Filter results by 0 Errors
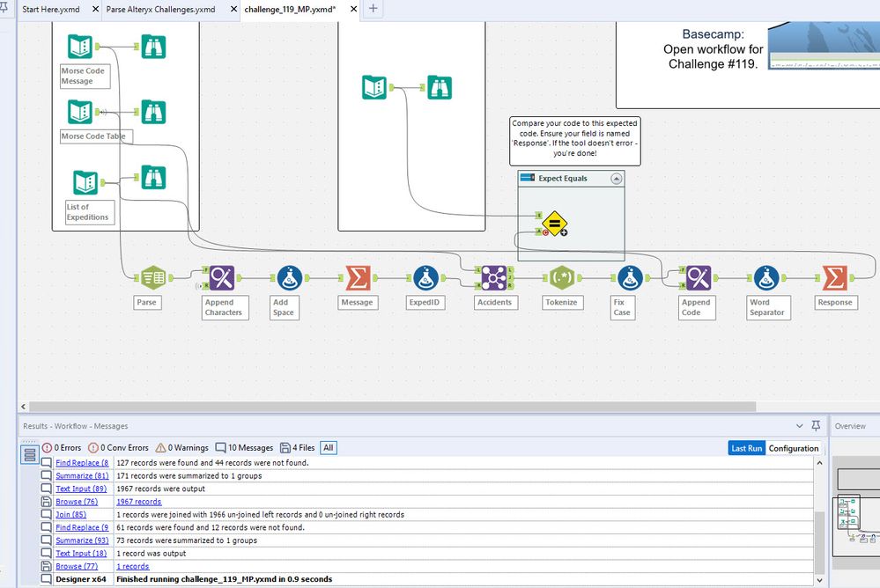 [62, 448]
